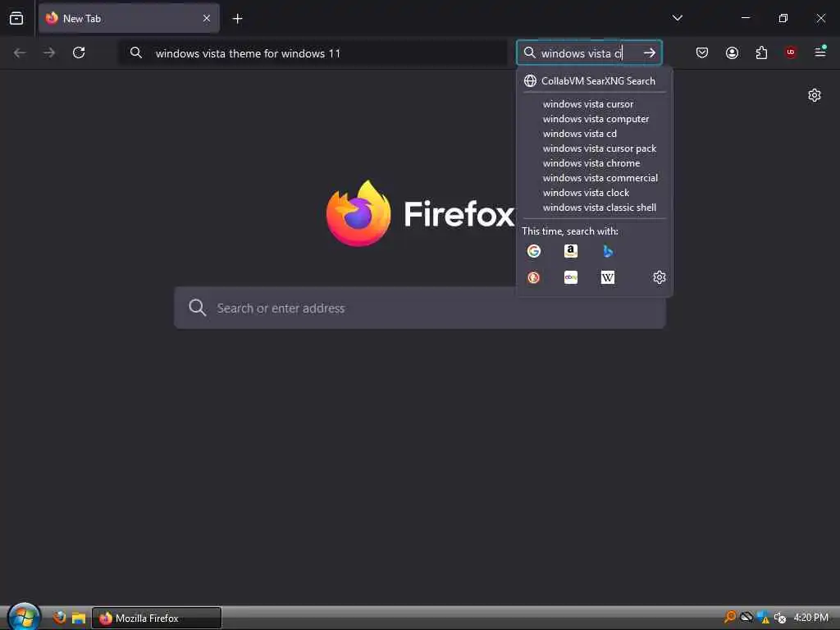840x630 pixels.
Task: Open Save to Pocket button
Action: [702, 52]
